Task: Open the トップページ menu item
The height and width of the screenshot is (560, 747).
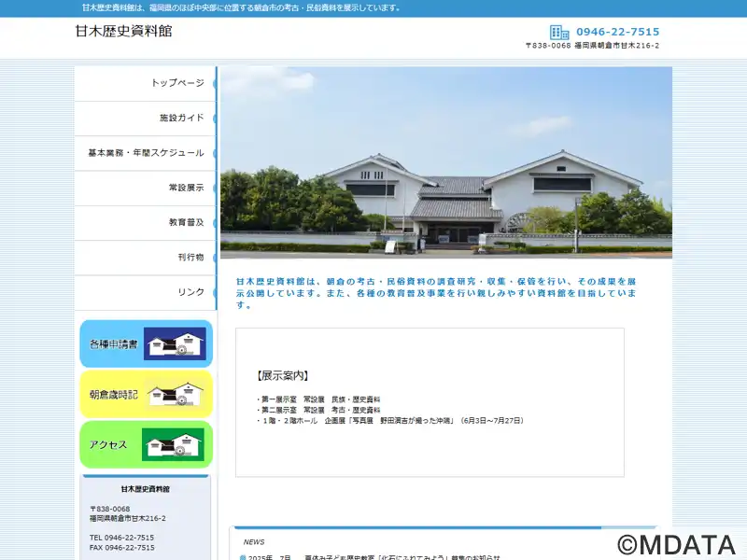Action: 146,83
